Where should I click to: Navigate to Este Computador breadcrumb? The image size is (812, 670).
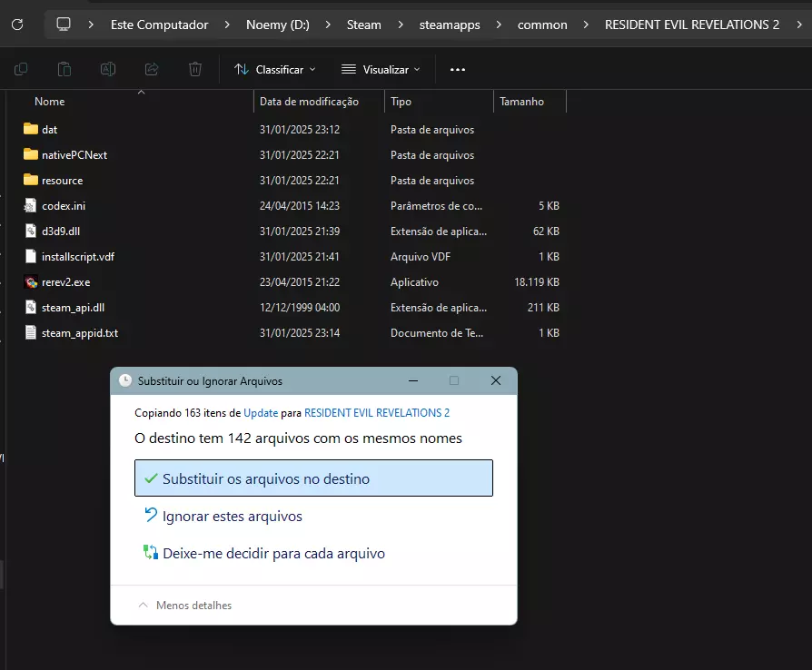click(160, 25)
